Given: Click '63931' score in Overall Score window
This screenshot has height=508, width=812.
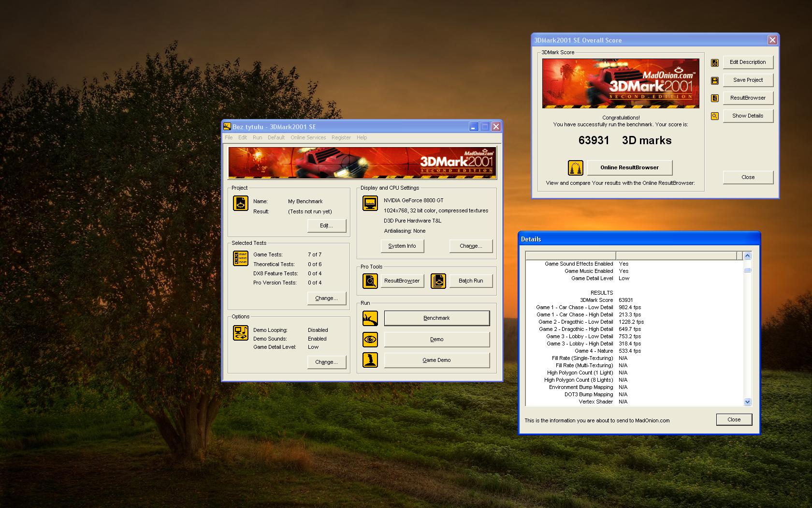Looking at the screenshot, I should 594,140.
